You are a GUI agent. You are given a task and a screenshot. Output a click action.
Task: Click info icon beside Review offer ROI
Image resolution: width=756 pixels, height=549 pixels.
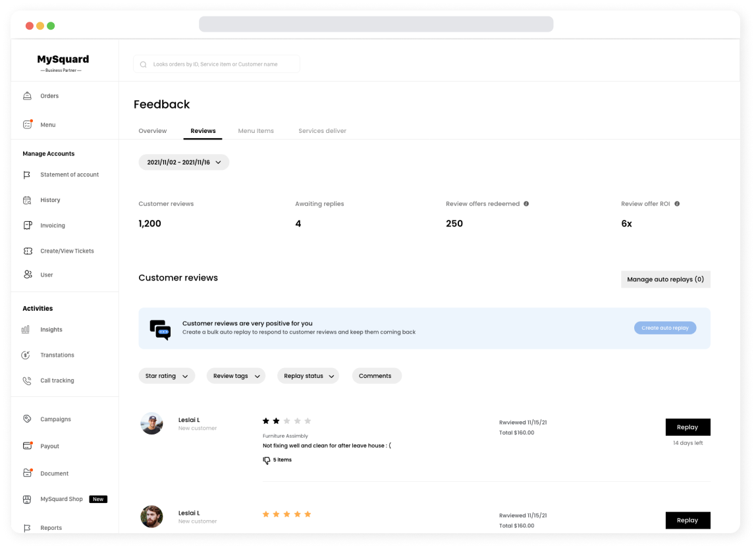[677, 204]
